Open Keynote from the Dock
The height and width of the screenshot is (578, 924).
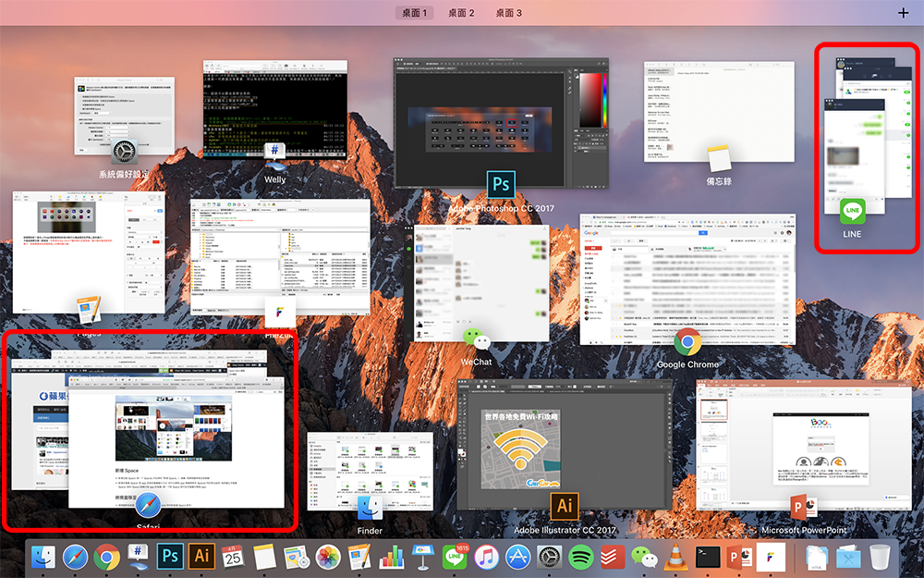pos(422,557)
